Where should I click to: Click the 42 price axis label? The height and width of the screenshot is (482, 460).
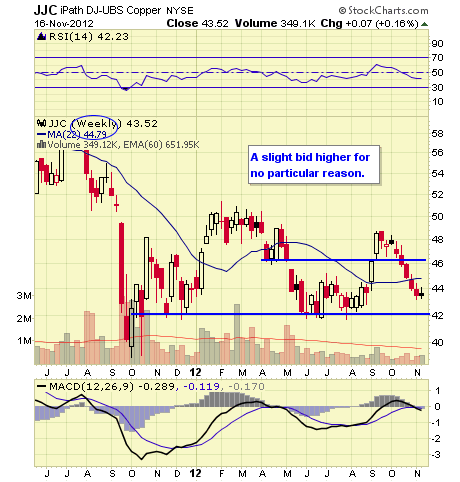(437, 315)
